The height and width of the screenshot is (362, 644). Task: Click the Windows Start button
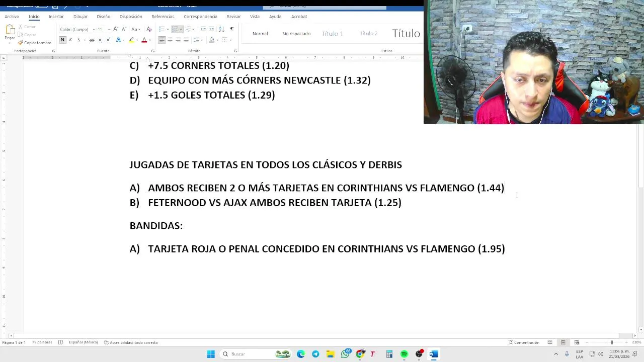click(x=211, y=354)
